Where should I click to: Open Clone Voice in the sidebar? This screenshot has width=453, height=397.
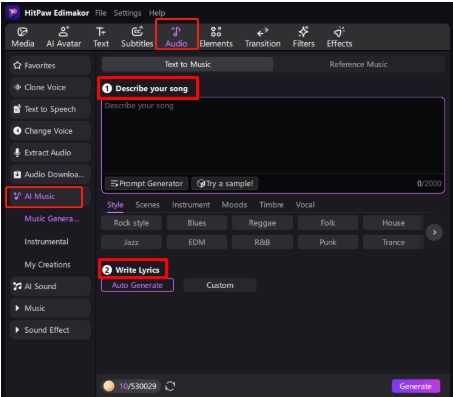click(x=50, y=87)
